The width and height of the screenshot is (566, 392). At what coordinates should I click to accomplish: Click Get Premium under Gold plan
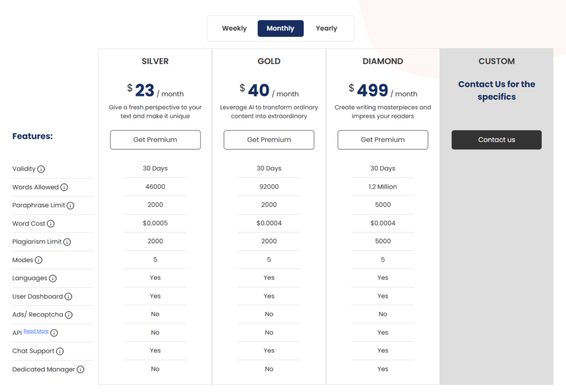click(x=269, y=140)
